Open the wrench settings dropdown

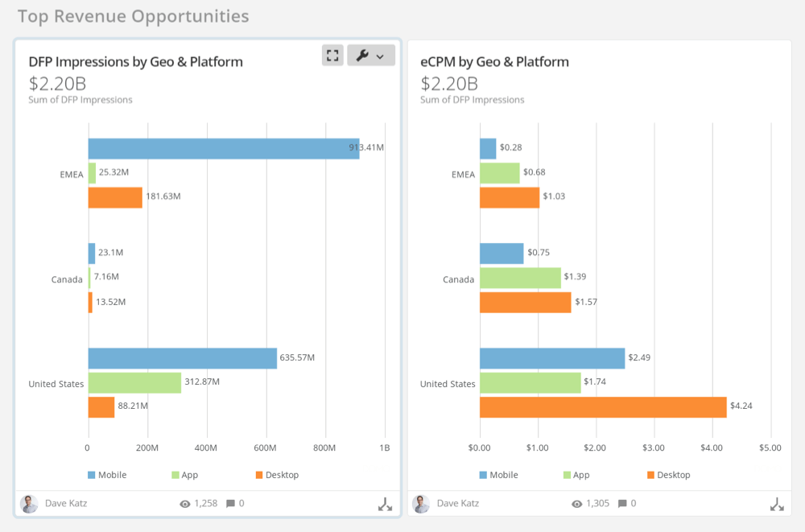371,56
